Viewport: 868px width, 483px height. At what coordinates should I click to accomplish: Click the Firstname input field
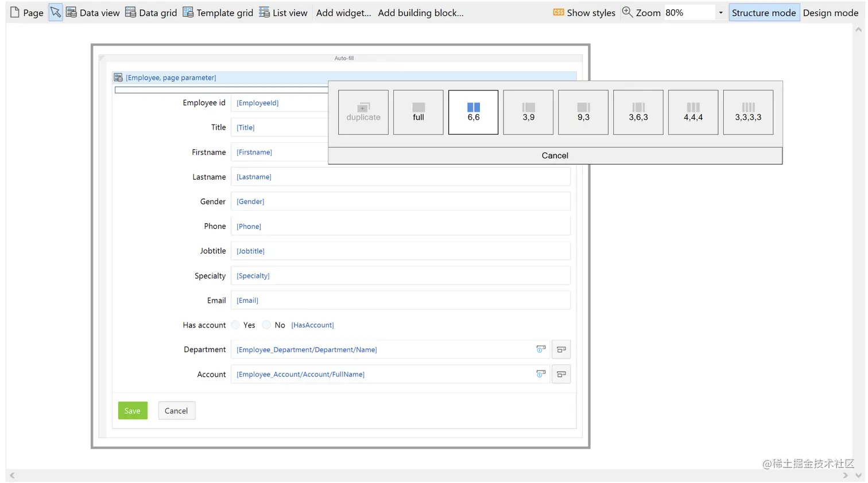pyautogui.click(x=280, y=152)
